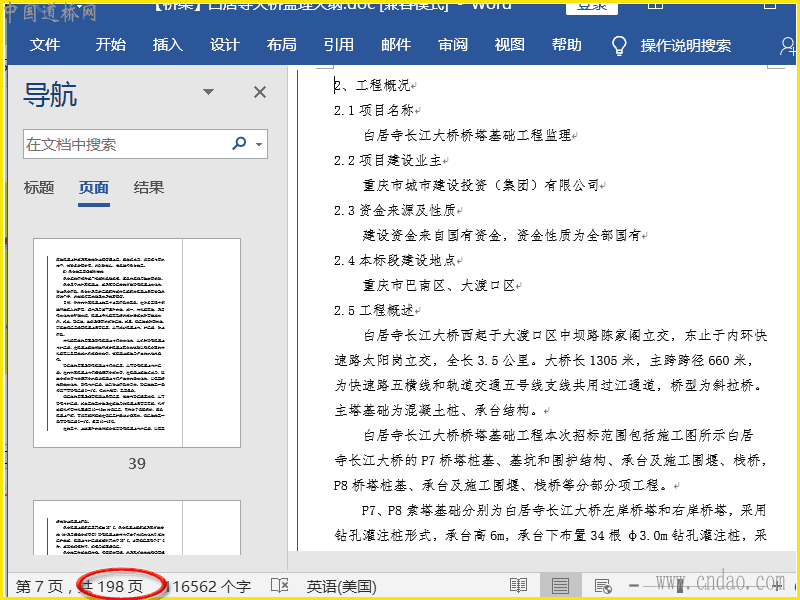
Task: Open the 布局 ribbon tab
Action: click(x=282, y=45)
